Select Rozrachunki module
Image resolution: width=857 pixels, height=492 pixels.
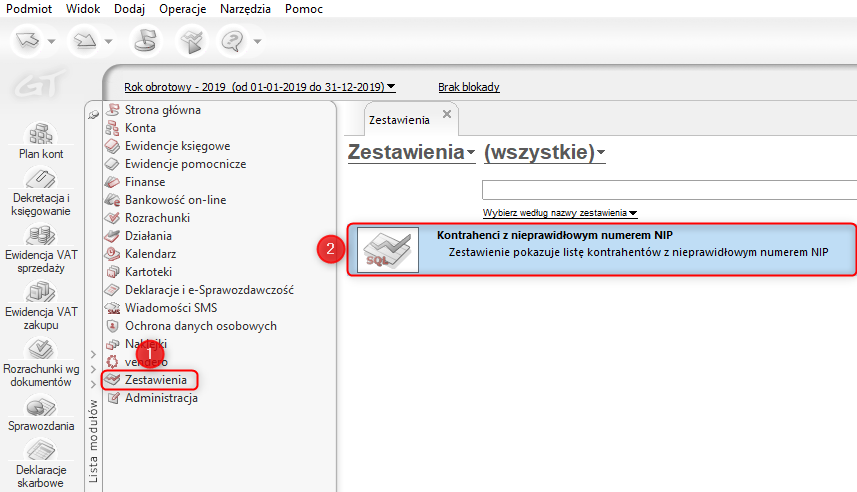(x=157, y=218)
